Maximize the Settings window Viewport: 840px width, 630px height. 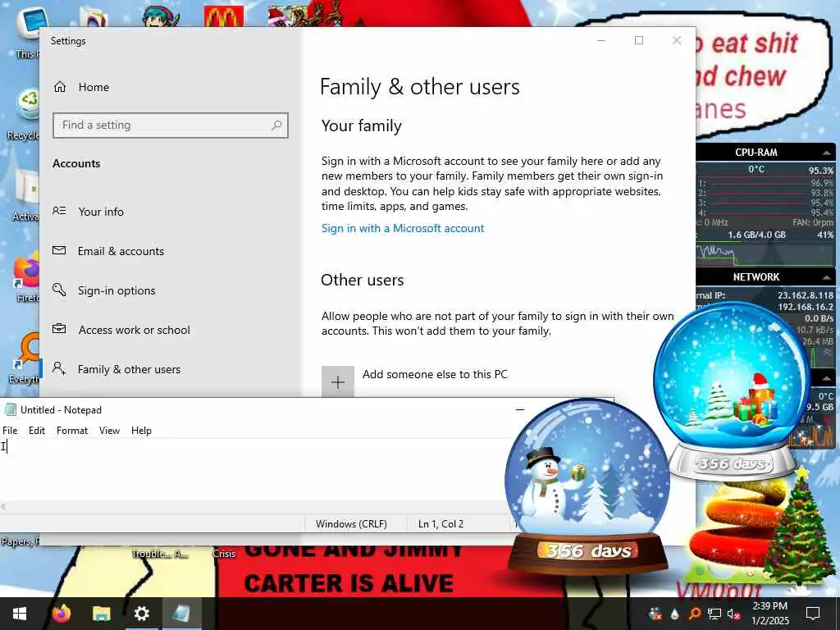638,40
